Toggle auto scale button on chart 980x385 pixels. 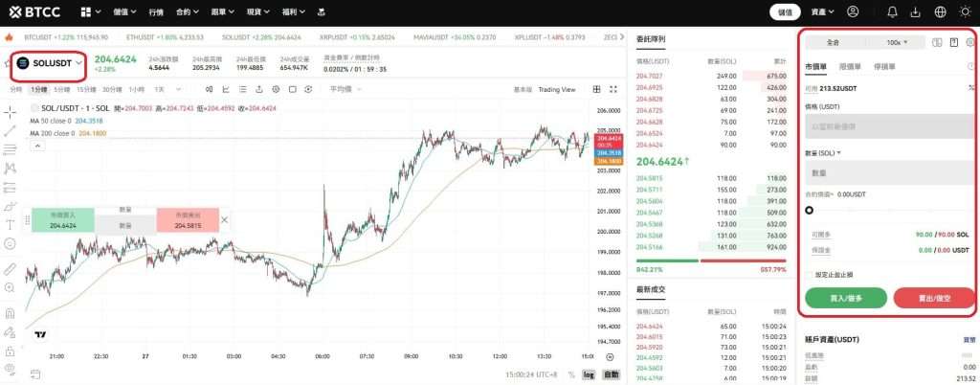[x=611, y=374]
